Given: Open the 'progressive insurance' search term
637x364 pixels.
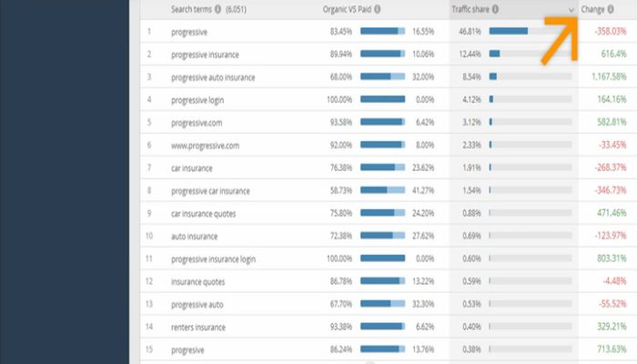Looking at the screenshot, I should [x=204, y=55].
